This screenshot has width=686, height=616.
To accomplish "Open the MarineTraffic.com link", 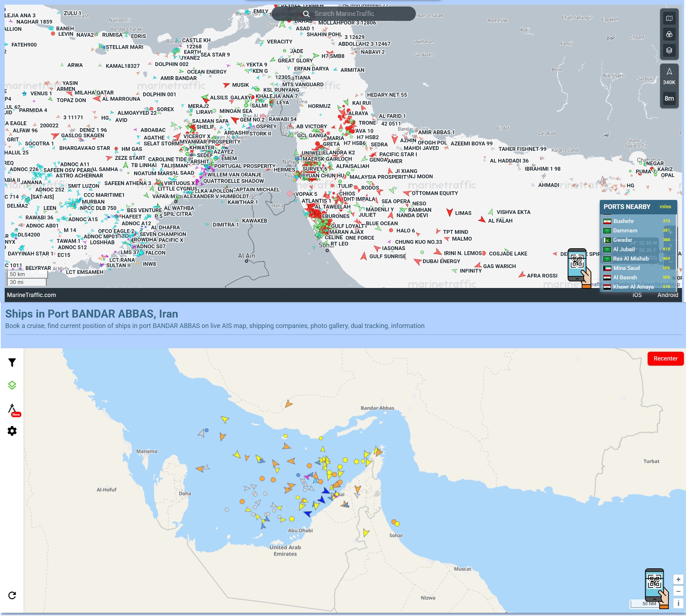I will pos(31,295).
